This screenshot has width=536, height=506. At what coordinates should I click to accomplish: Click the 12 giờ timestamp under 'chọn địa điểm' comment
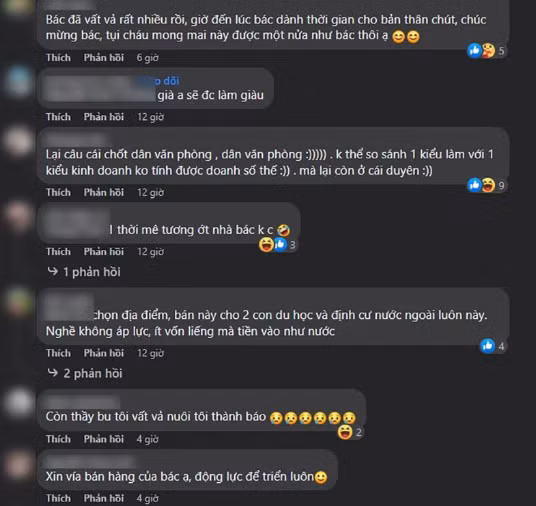pos(150,353)
